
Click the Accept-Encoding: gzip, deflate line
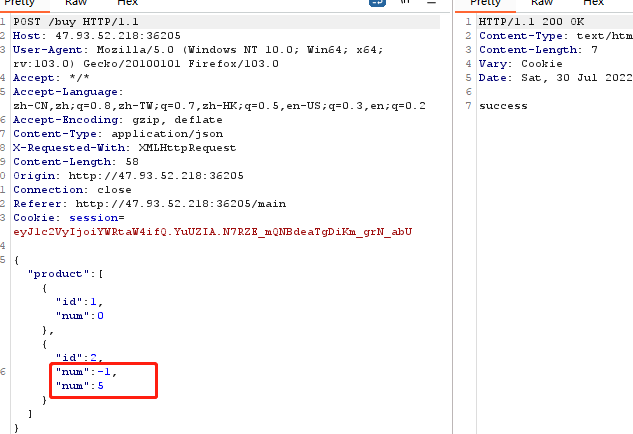click(117, 120)
